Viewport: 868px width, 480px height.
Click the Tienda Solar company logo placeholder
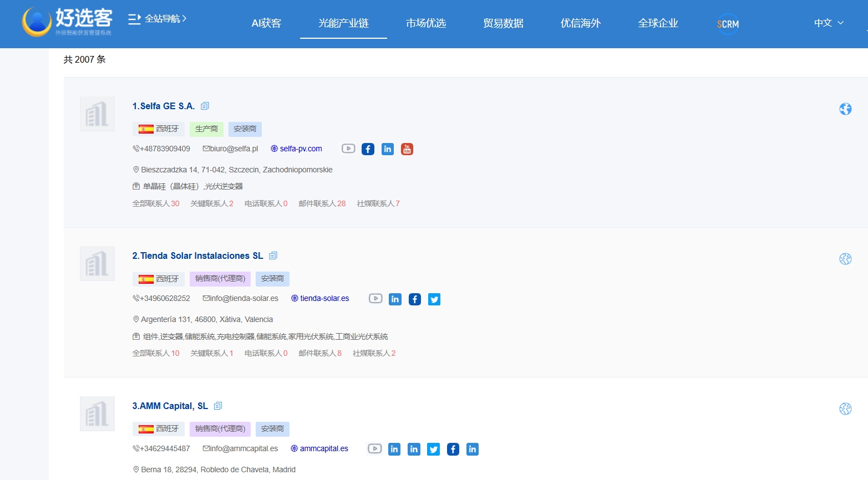click(x=97, y=264)
